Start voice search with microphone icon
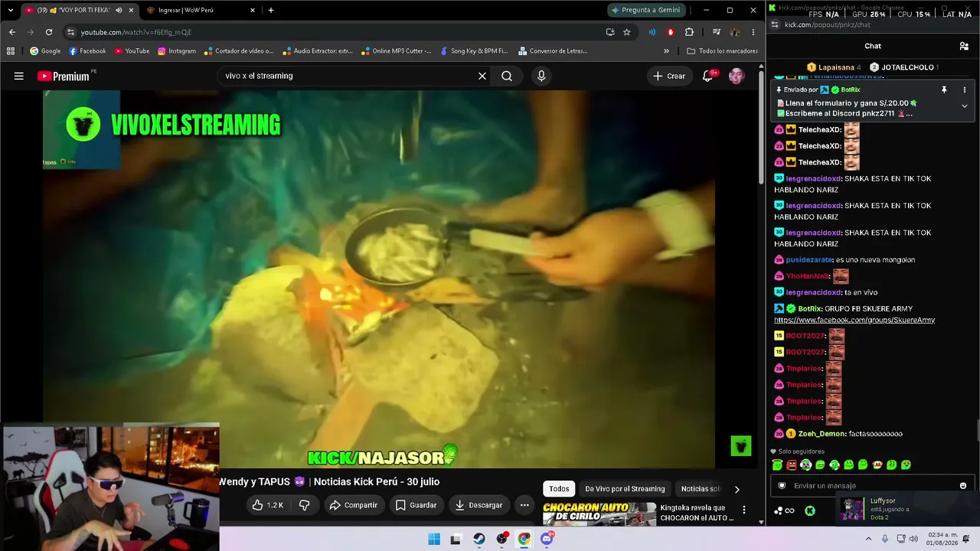Image resolution: width=980 pixels, height=551 pixels. coord(541,76)
